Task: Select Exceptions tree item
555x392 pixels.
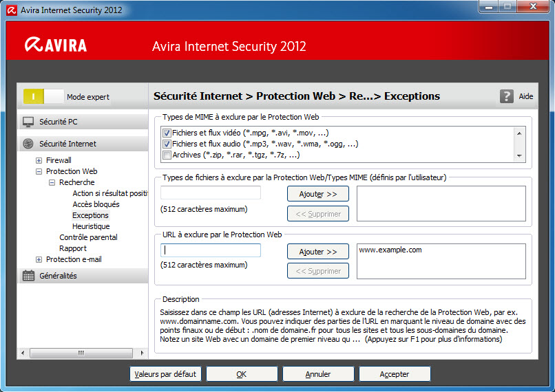Action: tap(90, 215)
